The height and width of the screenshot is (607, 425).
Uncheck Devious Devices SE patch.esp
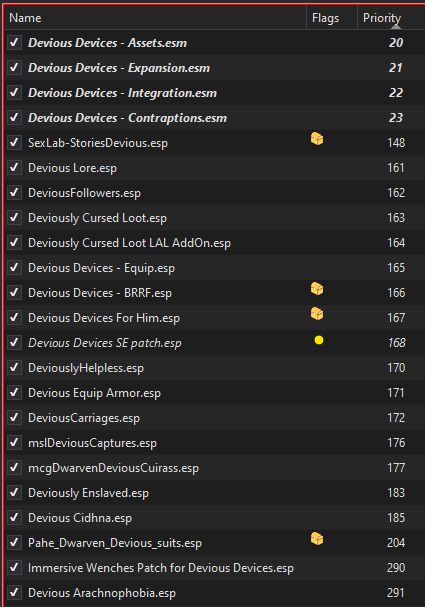pyautogui.click(x=14, y=343)
